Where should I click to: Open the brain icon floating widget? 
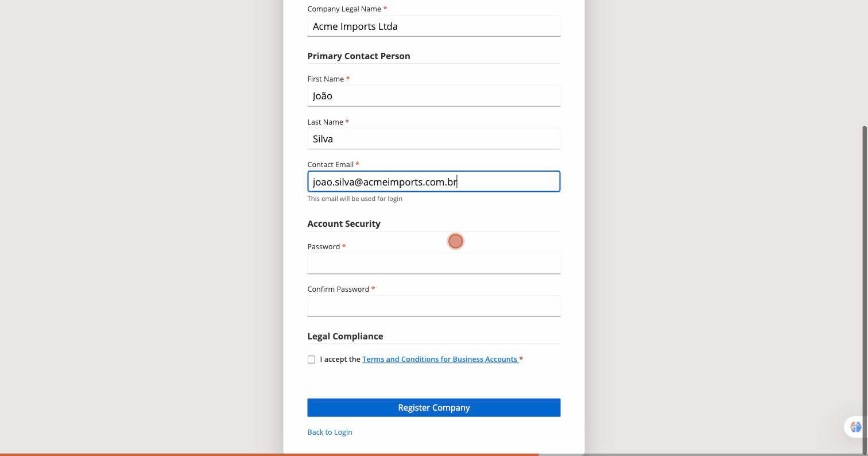[856, 427]
